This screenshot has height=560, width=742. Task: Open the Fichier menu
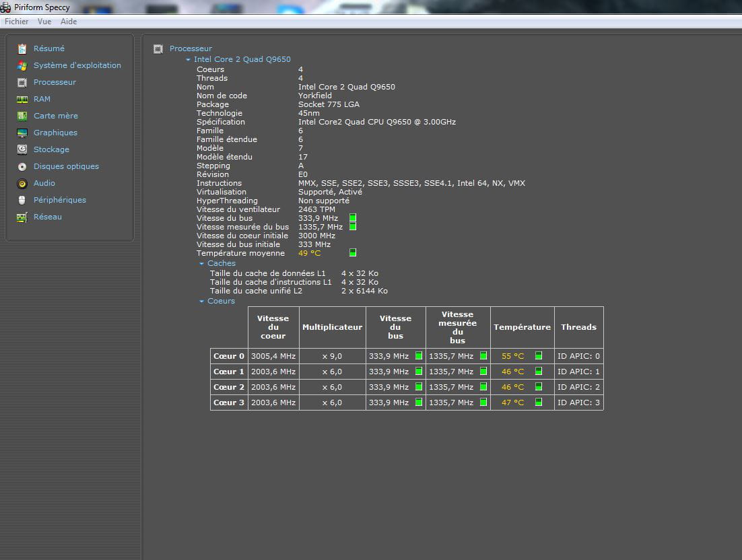[x=17, y=22]
